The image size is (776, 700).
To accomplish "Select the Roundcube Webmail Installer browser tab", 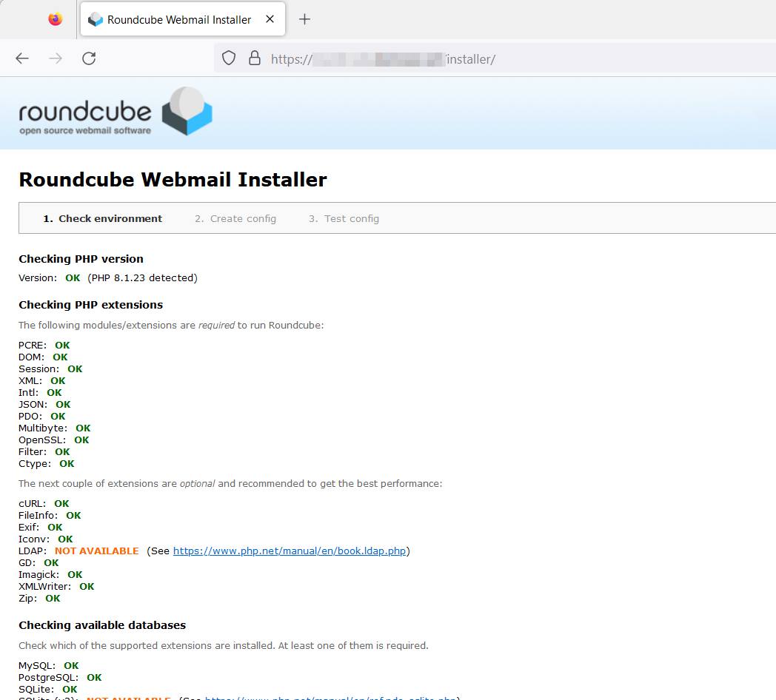I will pos(178,20).
